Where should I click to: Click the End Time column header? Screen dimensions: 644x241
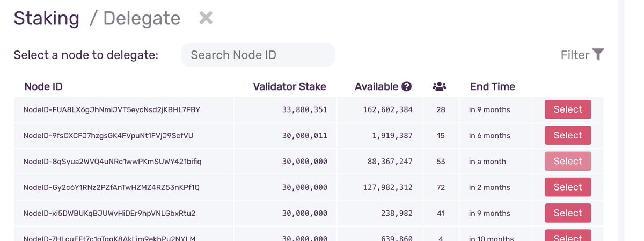[x=493, y=86]
